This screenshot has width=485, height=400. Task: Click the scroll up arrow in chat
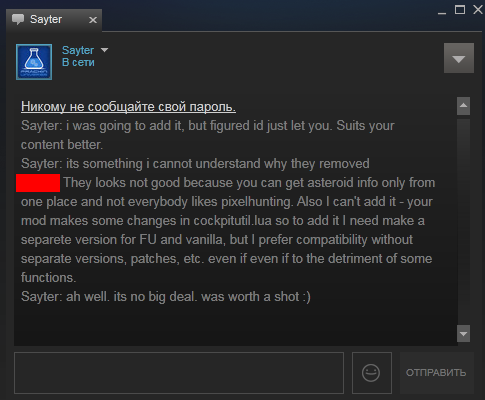pos(463,106)
